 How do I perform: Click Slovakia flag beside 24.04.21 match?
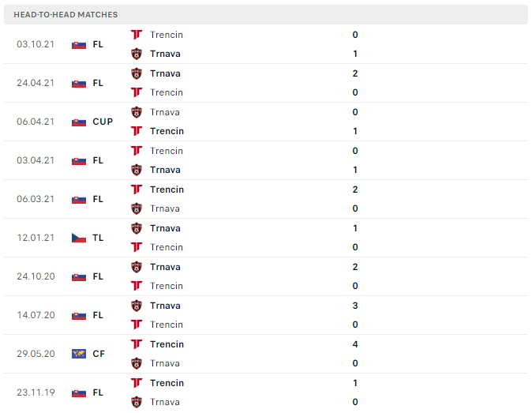click(79, 83)
